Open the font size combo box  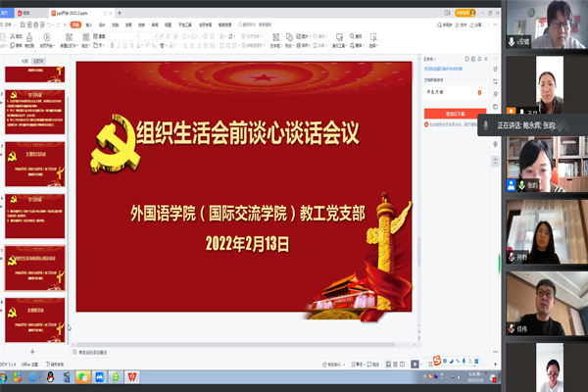coord(149,36)
